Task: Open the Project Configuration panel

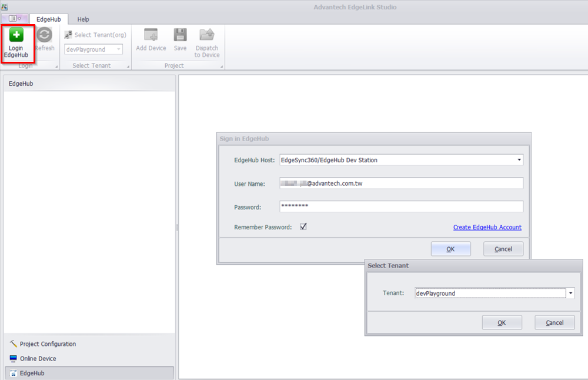Action: pos(48,344)
